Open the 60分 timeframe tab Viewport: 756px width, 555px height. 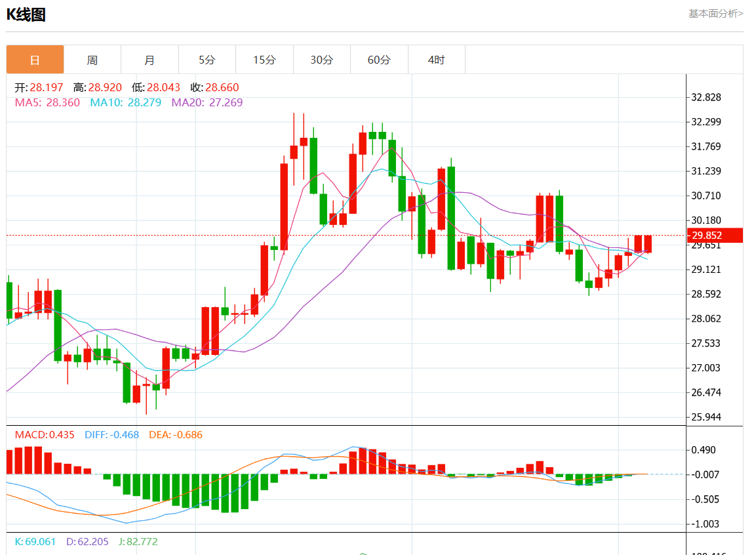tap(379, 60)
